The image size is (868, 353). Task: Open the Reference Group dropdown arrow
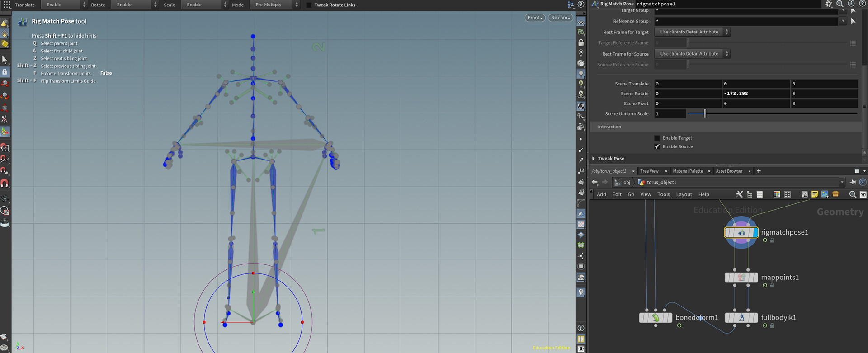pos(843,21)
